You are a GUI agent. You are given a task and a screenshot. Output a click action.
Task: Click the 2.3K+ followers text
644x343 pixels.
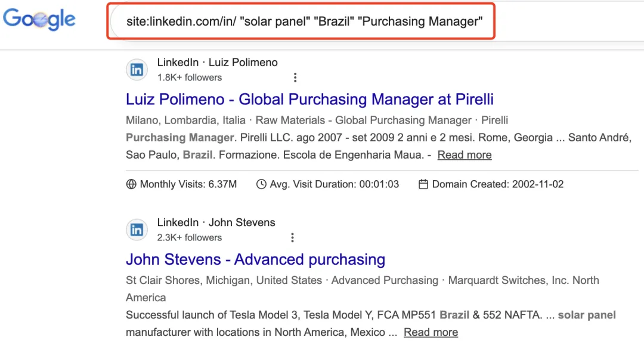click(x=189, y=237)
